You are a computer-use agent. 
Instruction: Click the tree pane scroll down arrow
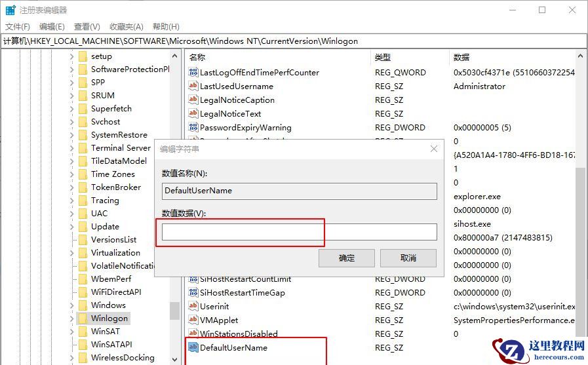tap(174, 359)
